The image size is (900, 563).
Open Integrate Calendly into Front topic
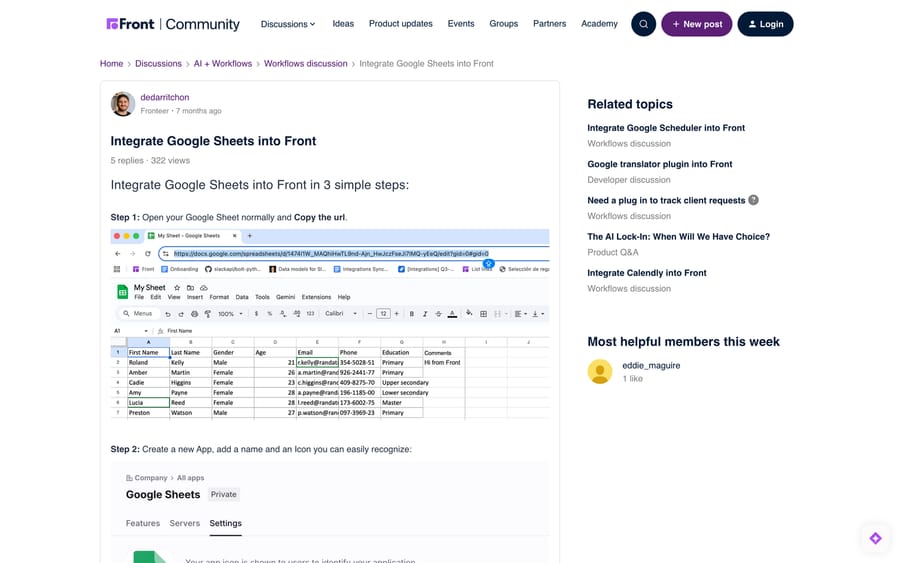coord(647,273)
